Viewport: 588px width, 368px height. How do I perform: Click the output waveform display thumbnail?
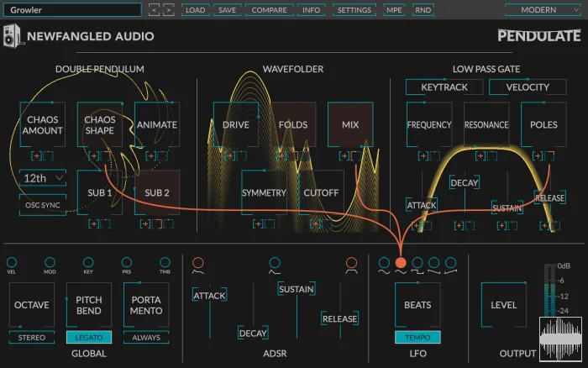(x=560, y=339)
